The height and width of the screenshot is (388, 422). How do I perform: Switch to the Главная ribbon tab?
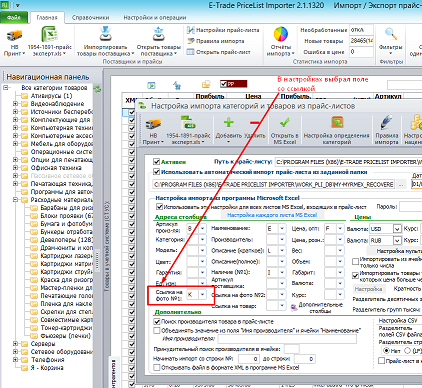point(47,17)
